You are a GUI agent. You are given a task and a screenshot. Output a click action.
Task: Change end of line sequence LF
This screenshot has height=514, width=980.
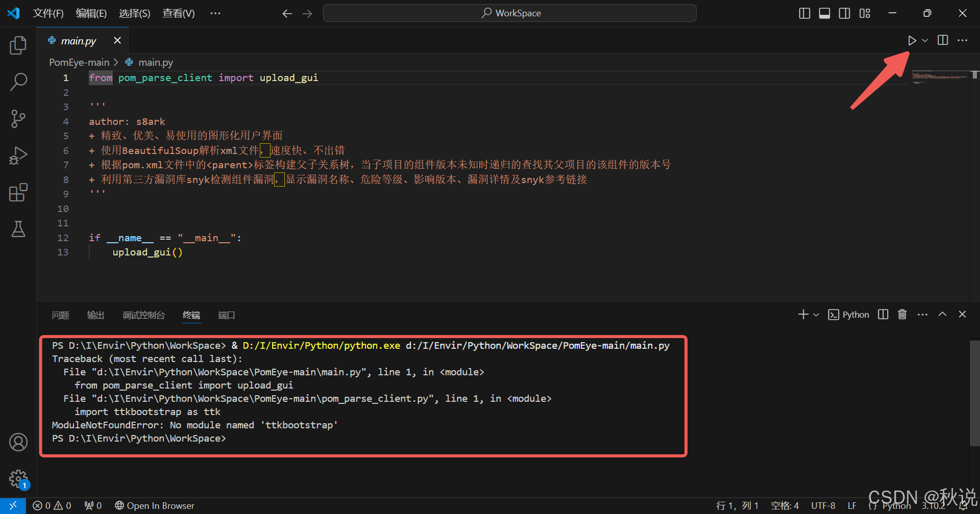(852, 506)
